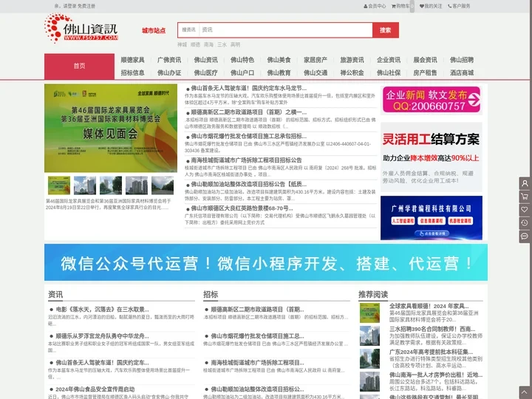Open the 酒店商城 menu item
Screen dimensions: 532x399
click(x=462, y=72)
